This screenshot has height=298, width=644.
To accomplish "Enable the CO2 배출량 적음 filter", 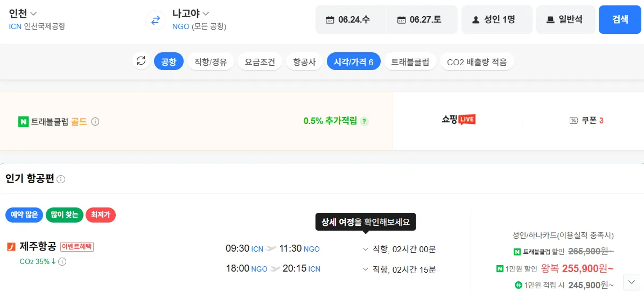I will pos(477,62).
